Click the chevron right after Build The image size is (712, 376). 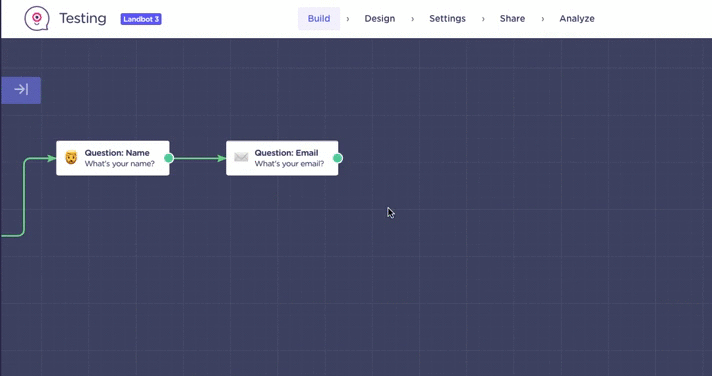click(348, 19)
